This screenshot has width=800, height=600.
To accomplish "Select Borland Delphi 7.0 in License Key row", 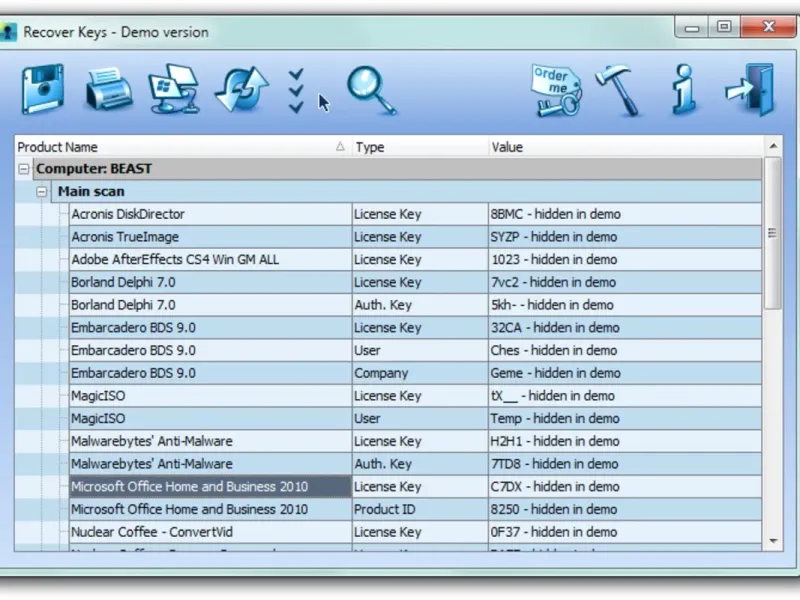I will pyautogui.click(x=123, y=283).
